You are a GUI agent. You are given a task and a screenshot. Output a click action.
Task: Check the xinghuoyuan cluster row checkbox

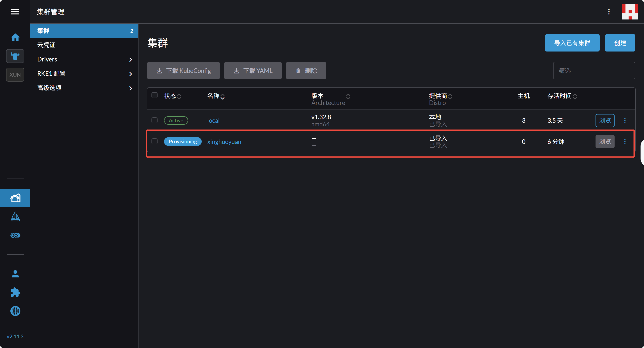(155, 142)
